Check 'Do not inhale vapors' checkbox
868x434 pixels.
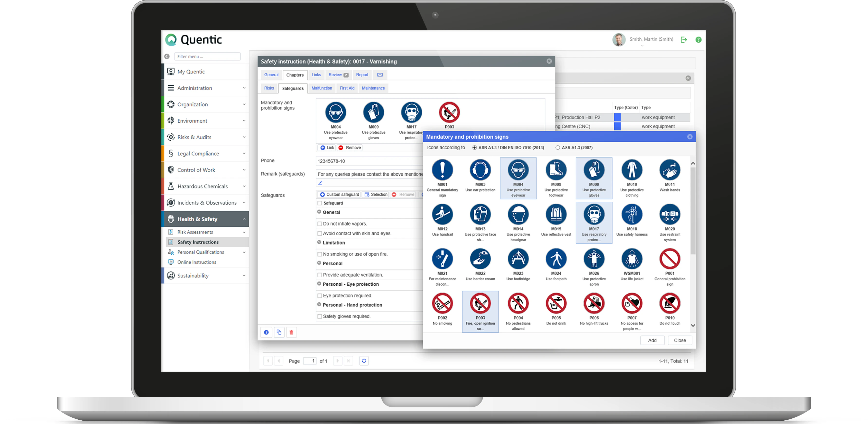(319, 224)
